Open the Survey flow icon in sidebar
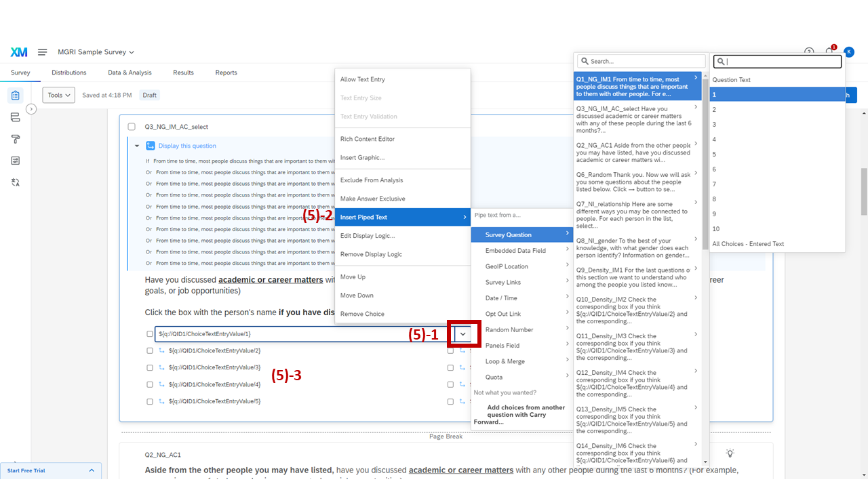This screenshot has height=488, width=868. click(15, 117)
